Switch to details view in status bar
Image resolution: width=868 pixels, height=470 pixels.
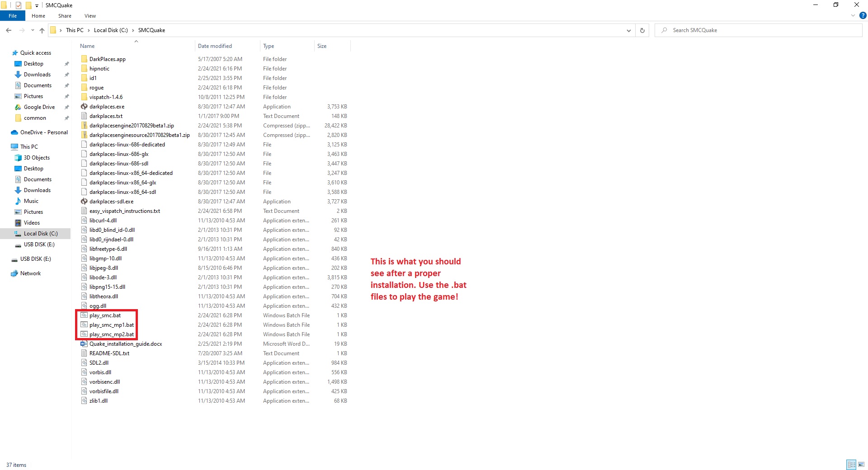pyautogui.click(x=852, y=465)
